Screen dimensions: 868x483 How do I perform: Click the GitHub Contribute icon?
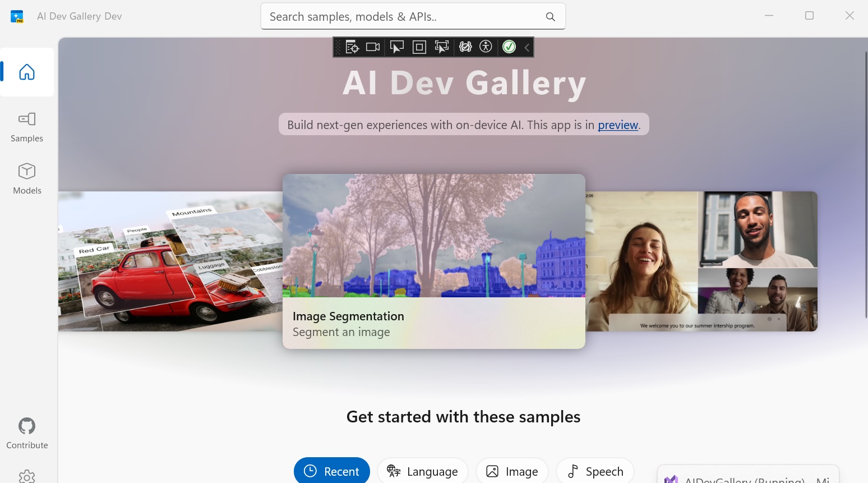pyautogui.click(x=26, y=426)
